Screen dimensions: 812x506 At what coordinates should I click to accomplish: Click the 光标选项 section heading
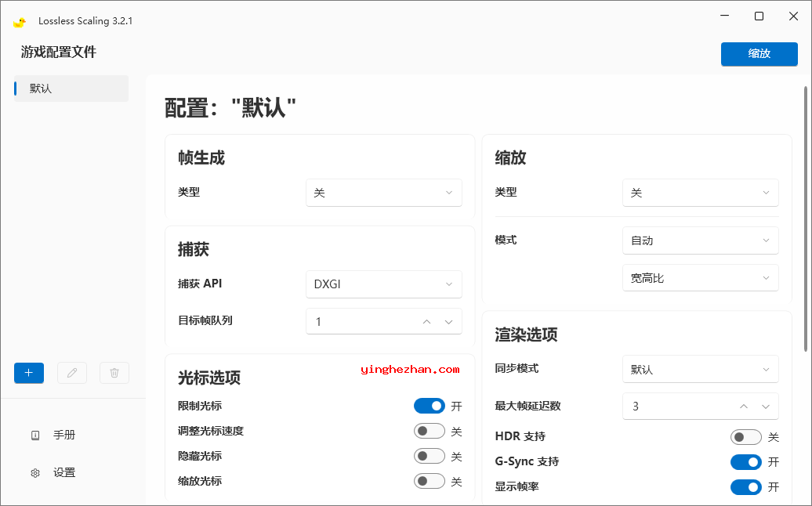[x=209, y=378]
